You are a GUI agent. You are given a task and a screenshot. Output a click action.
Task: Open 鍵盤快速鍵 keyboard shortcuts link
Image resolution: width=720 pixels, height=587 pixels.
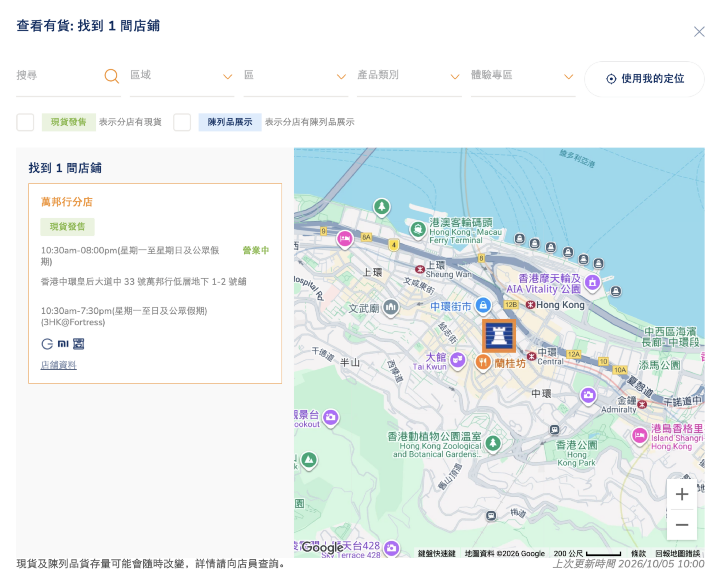(x=437, y=553)
